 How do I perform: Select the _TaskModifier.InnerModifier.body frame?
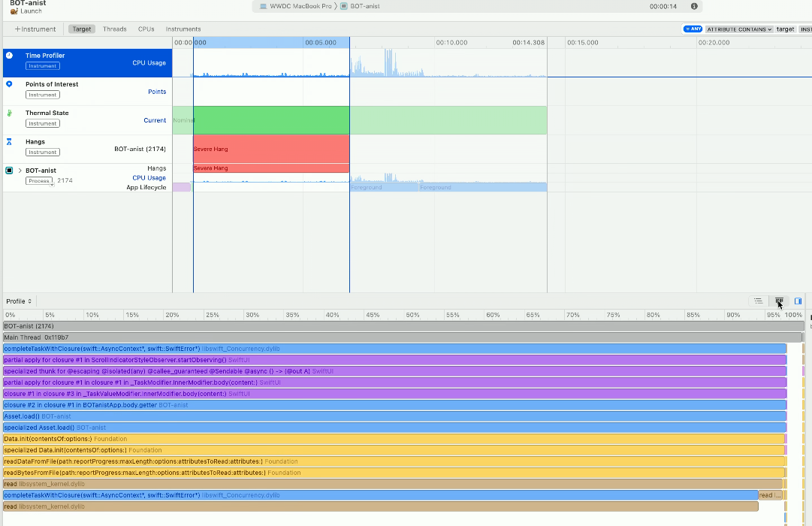coord(394,382)
